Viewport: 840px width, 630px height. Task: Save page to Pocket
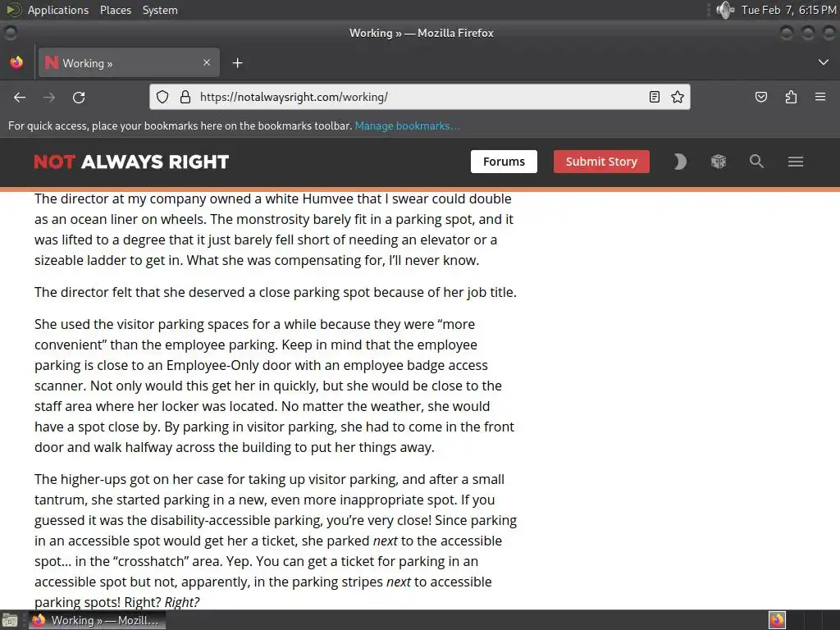coord(761,97)
